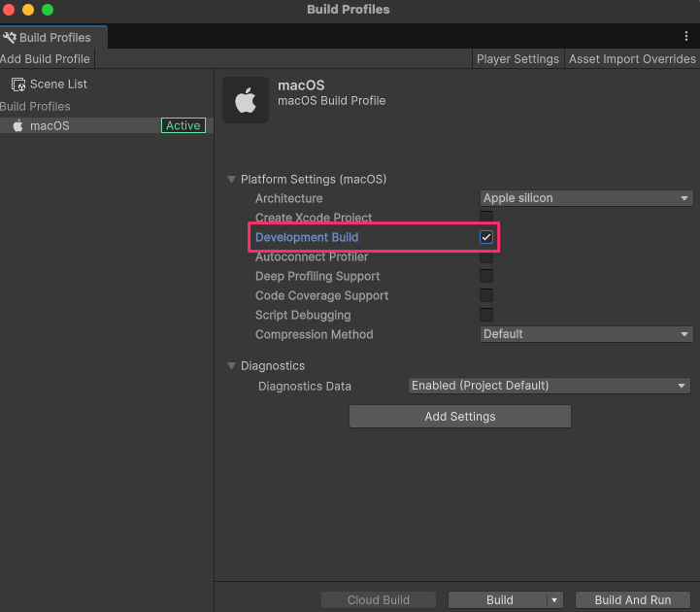Open the Architecture dropdown
700x612 pixels.
[586, 198]
